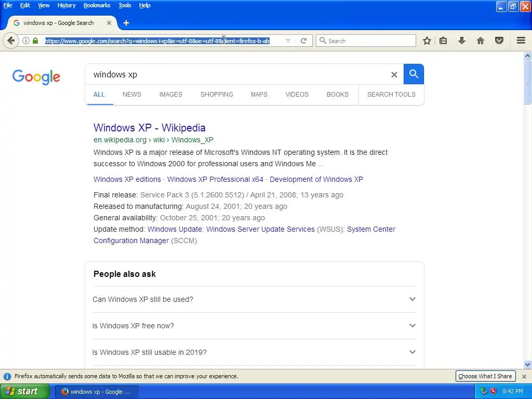
Task: Open the Help menu
Action: [144, 5]
